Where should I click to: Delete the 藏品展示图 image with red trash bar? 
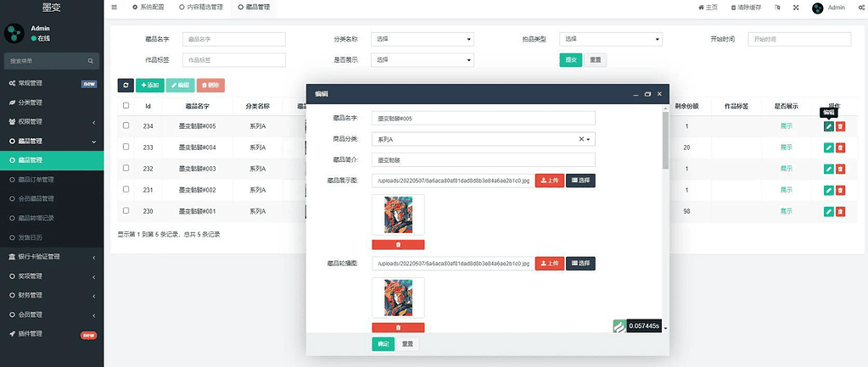398,244
